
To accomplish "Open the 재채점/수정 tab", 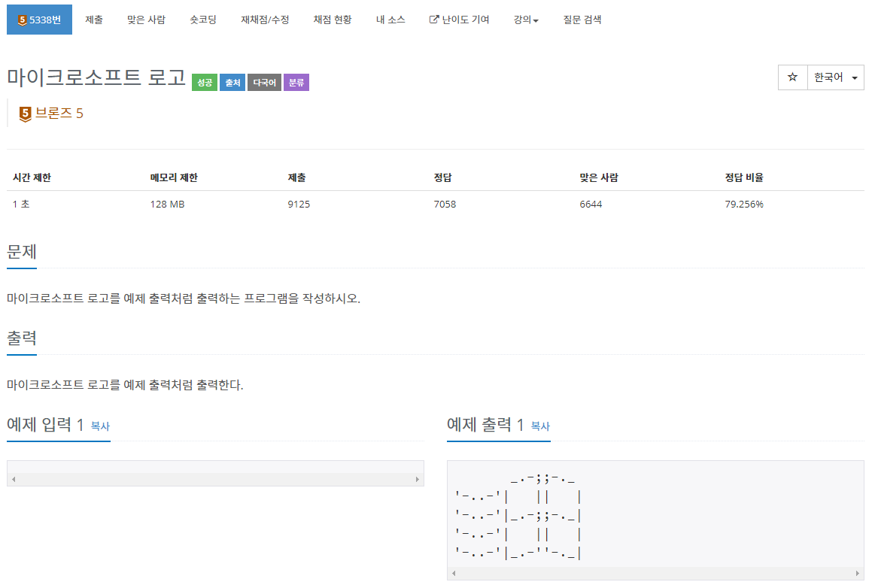I will click(265, 20).
